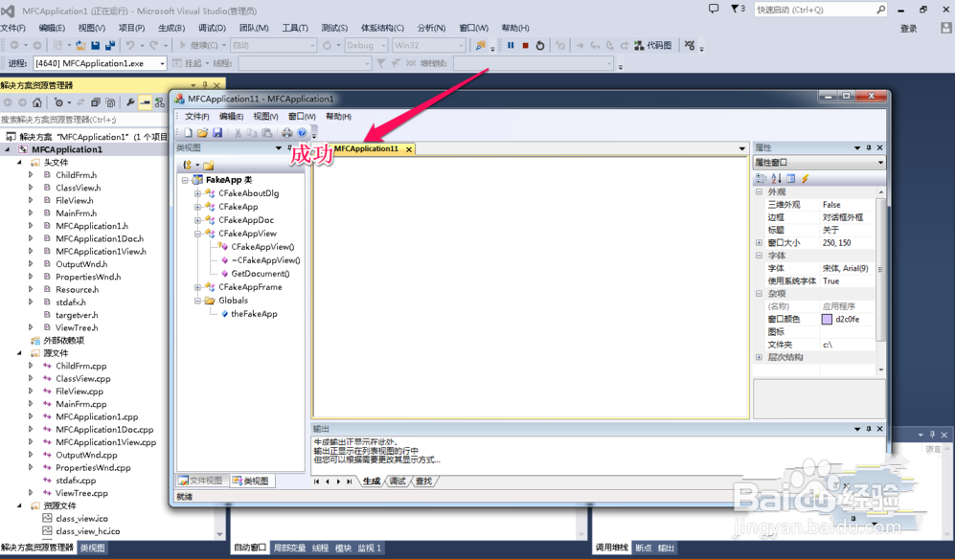Open the 局部变量 tab in Visual Studio
The height and width of the screenshot is (560, 955).
pyautogui.click(x=289, y=548)
